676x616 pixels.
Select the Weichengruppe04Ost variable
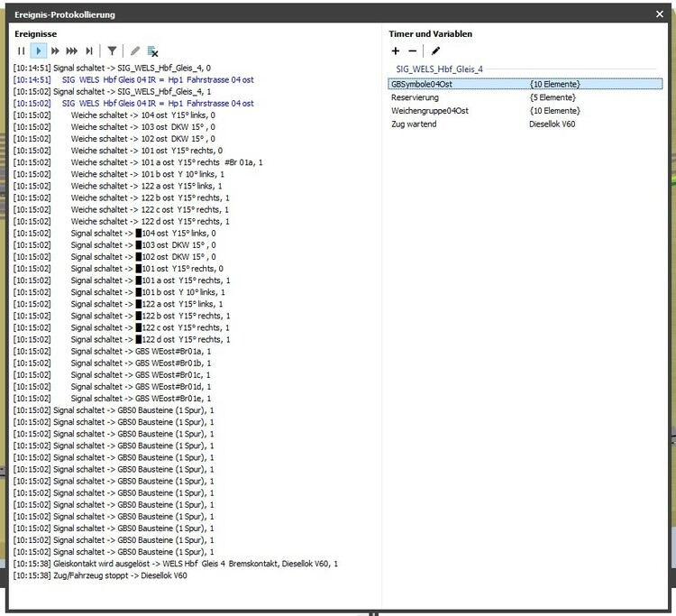pyautogui.click(x=429, y=110)
